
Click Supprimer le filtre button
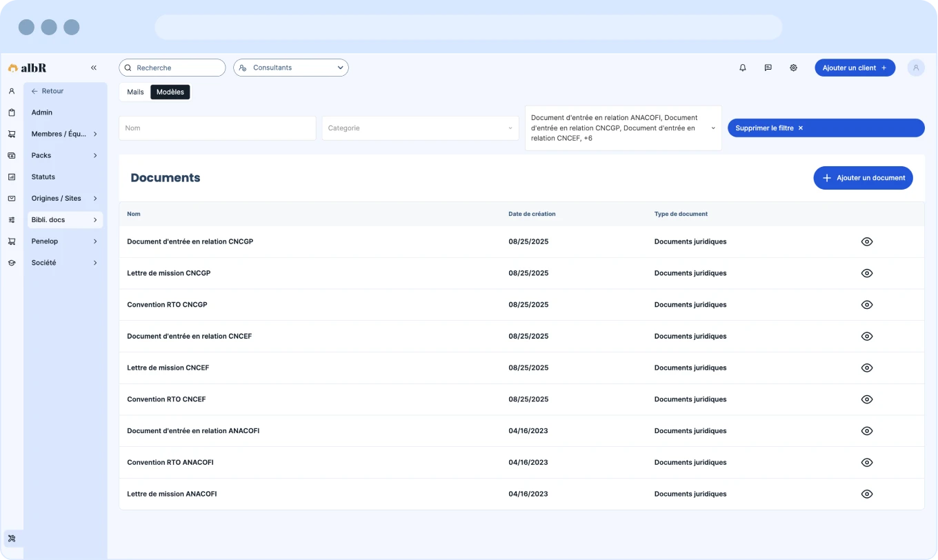click(x=826, y=128)
